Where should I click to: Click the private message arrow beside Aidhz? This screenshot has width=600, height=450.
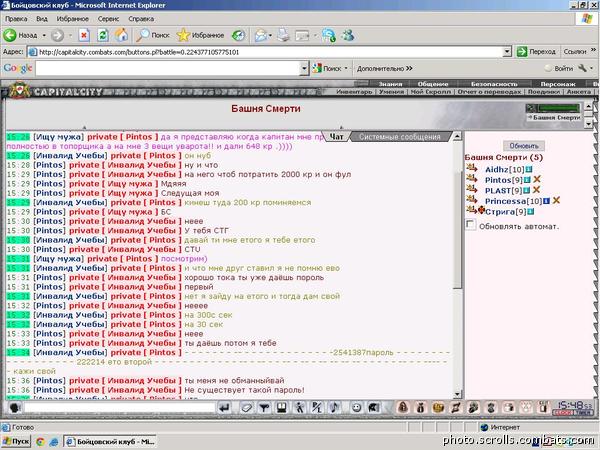472,168
